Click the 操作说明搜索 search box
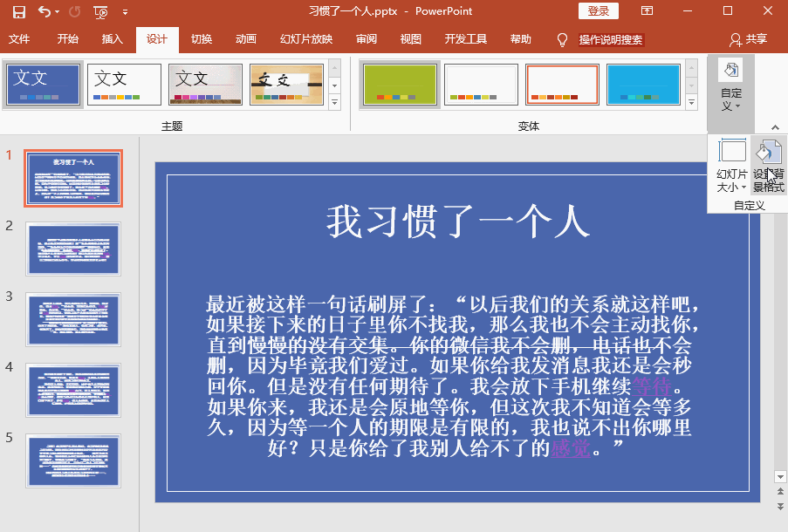788x532 pixels. tap(611, 40)
